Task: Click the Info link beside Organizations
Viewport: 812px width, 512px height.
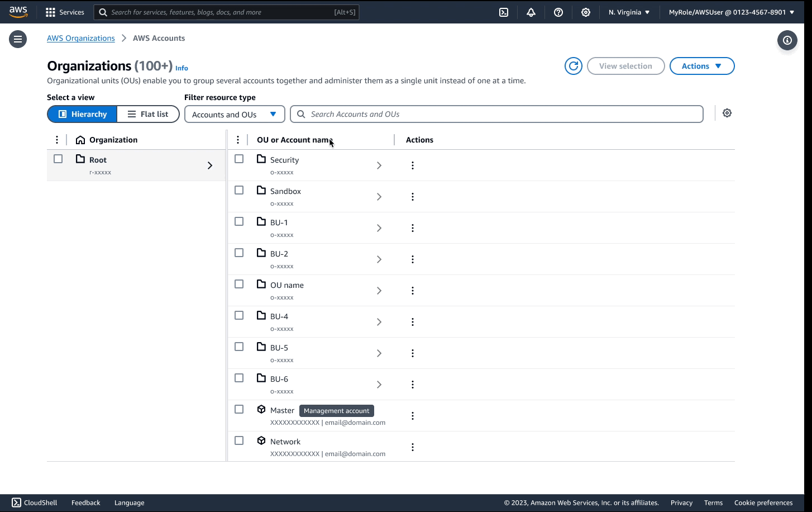Action: 181,68
